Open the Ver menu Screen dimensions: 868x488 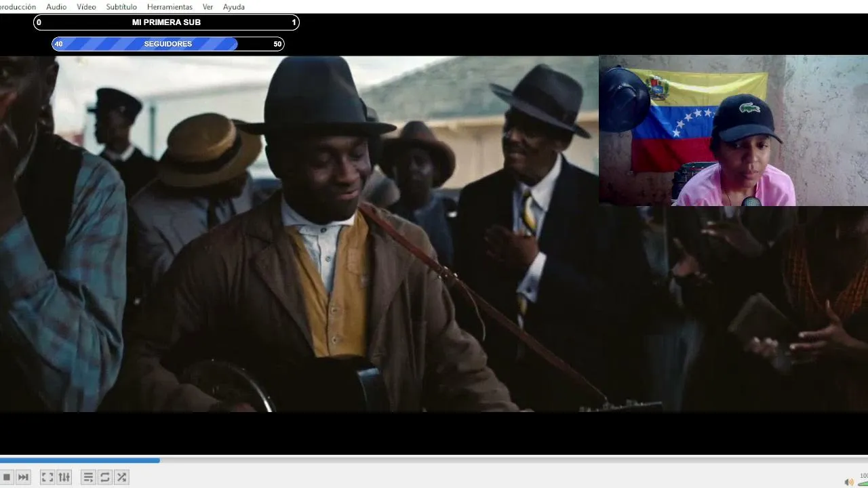(x=208, y=7)
